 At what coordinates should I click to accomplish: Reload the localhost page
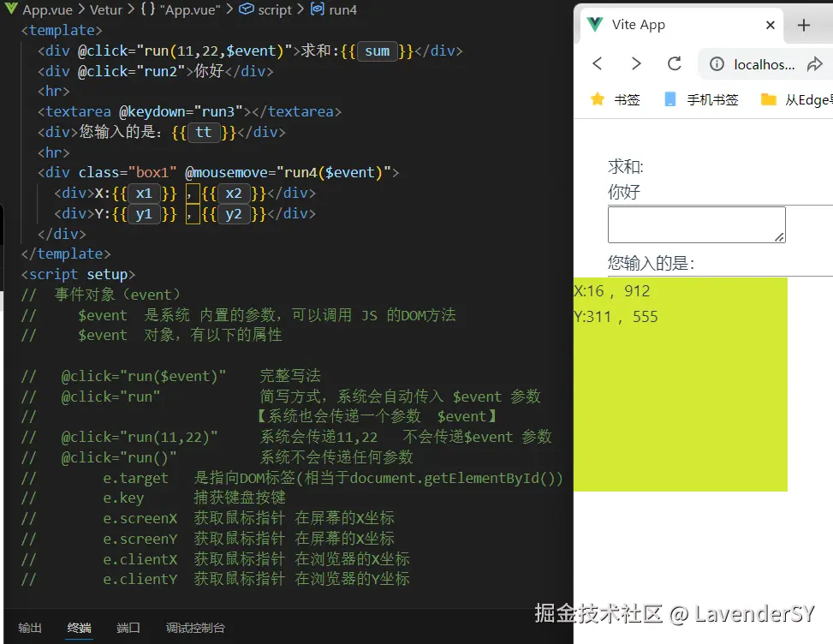pos(675,64)
